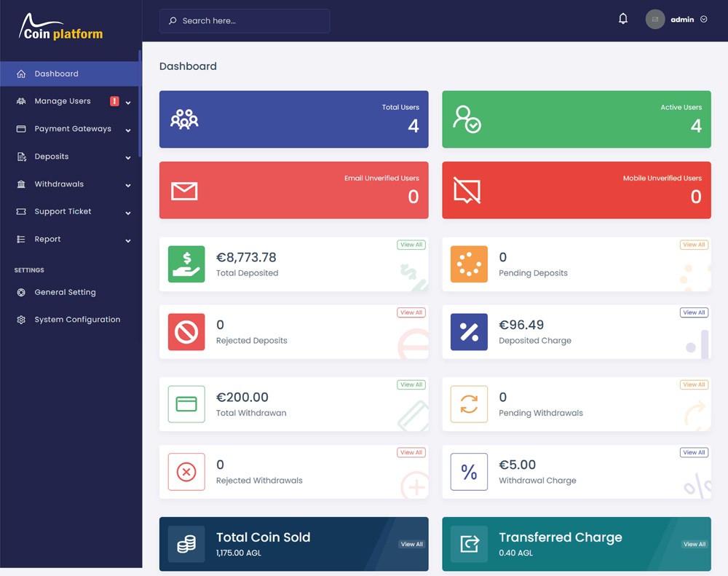Click the Pending Withdrawals refresh icon
Image resolution: width=728 pixels, height=576 pixels.
coord(469,404)
